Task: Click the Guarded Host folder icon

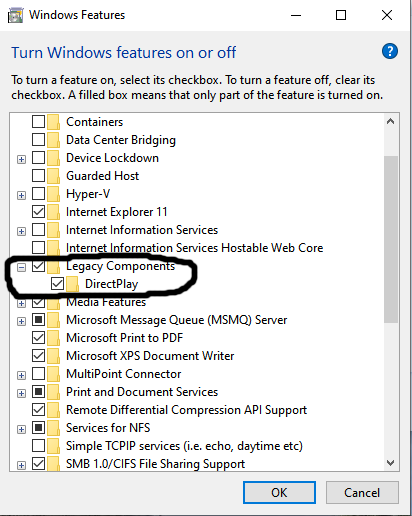Action: 53,176
